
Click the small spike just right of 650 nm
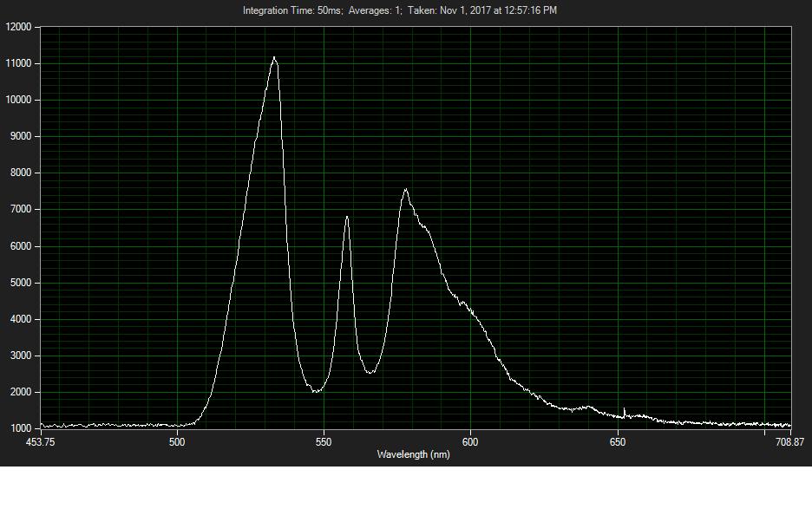[624, 411]
